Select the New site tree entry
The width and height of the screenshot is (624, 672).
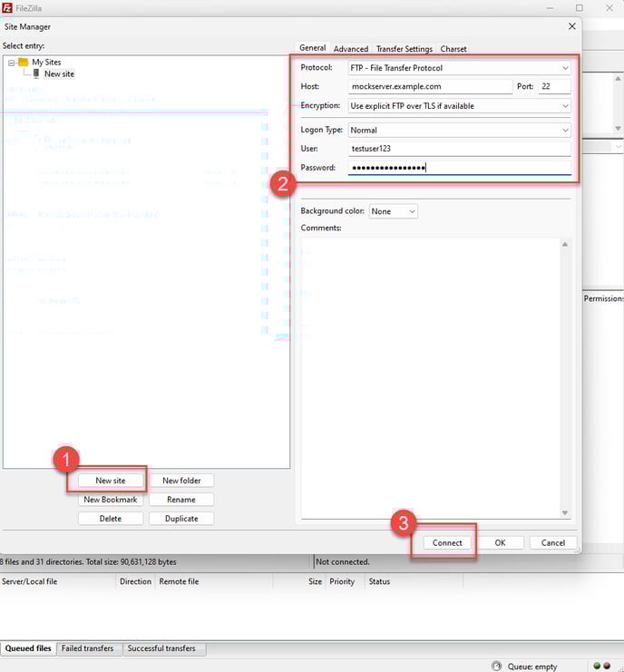point(59,73)
